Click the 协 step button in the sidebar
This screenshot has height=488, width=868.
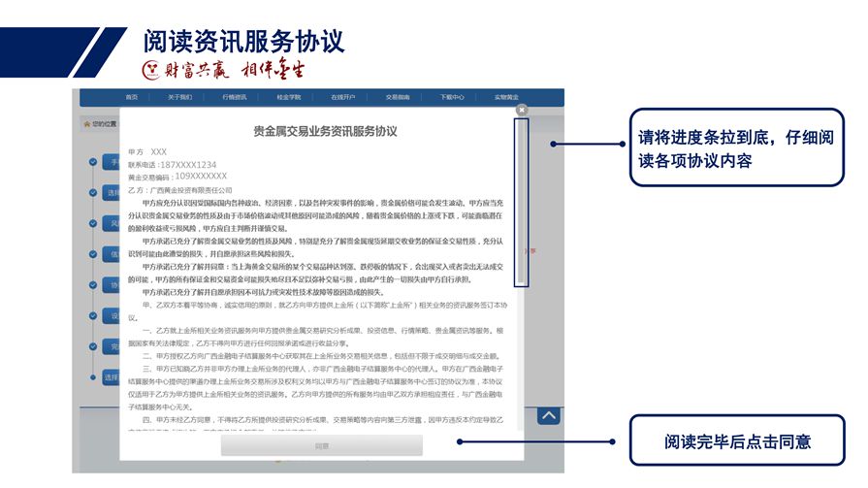[x=111, y=284]
